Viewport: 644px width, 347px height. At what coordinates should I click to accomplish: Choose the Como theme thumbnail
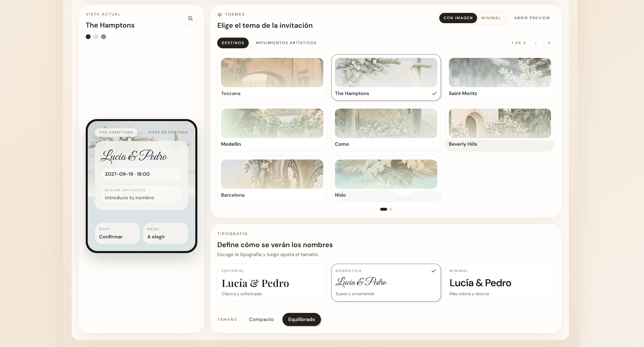click(x=386, y=123)
